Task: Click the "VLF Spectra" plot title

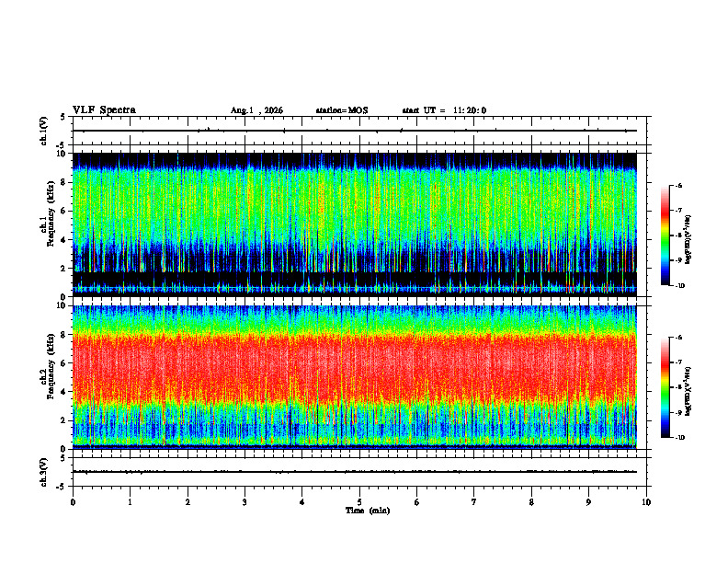Action: point(104,110)
